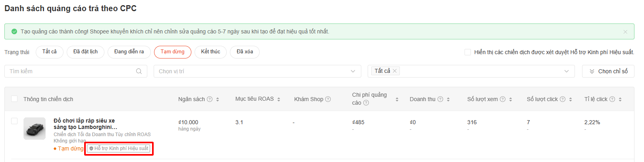This screenshot has width=644, height=162.
Task: Click help icon next to Doanh thu
Action: tap(440, 99)
